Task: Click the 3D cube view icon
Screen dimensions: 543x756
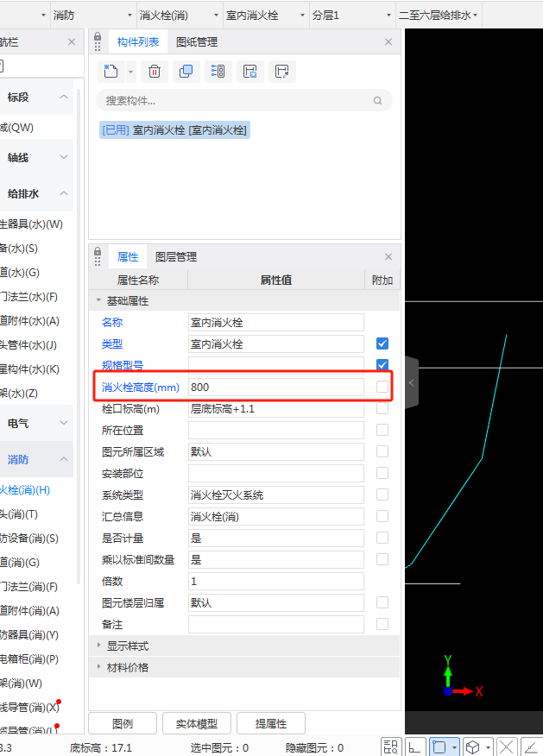Action: click(473, 747)
